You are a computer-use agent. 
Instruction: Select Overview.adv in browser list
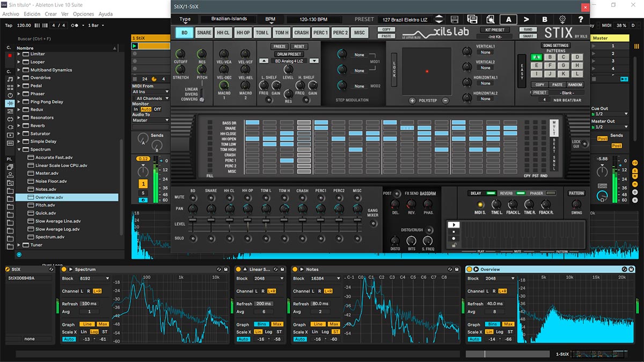click(x=67, y=197)
